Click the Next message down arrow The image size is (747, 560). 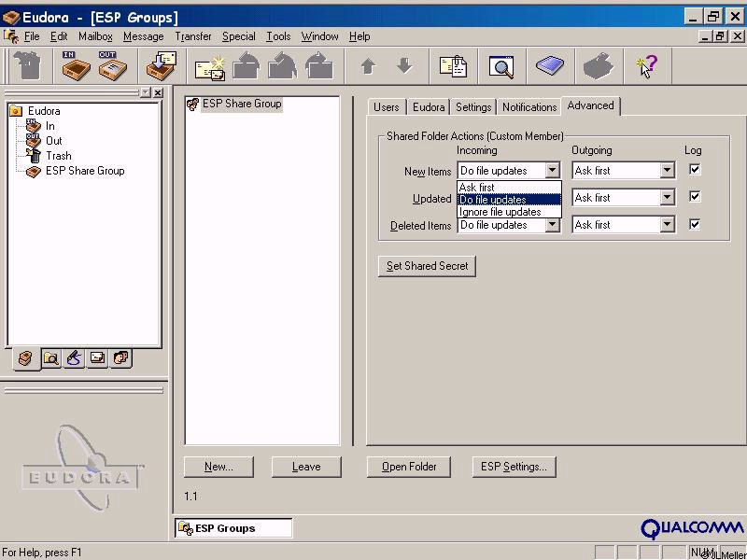[404, 65]
